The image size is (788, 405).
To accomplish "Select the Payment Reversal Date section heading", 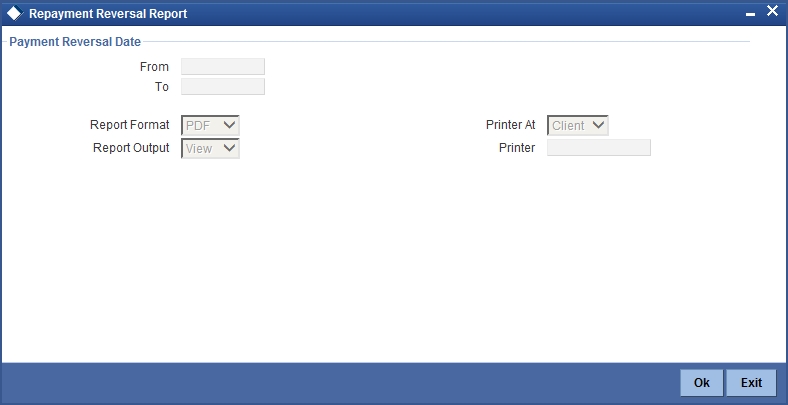I will (x=75, y=42).
